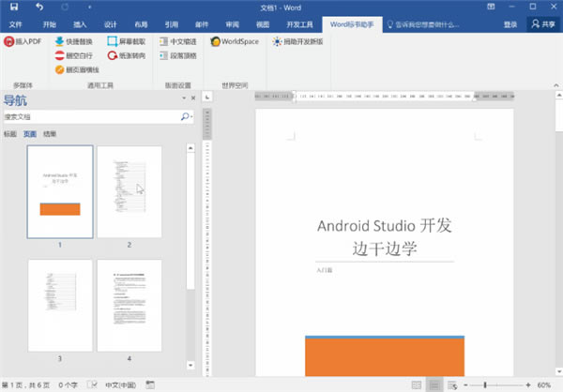Select page 2 thumbnail in navigation pane
Viewport: 563px width, 392px height.
pos(129,191)
